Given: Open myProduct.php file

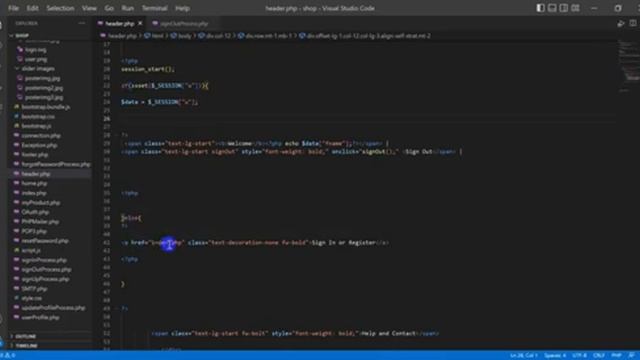Looking at the screenshot, I should (x=41, y=202).
